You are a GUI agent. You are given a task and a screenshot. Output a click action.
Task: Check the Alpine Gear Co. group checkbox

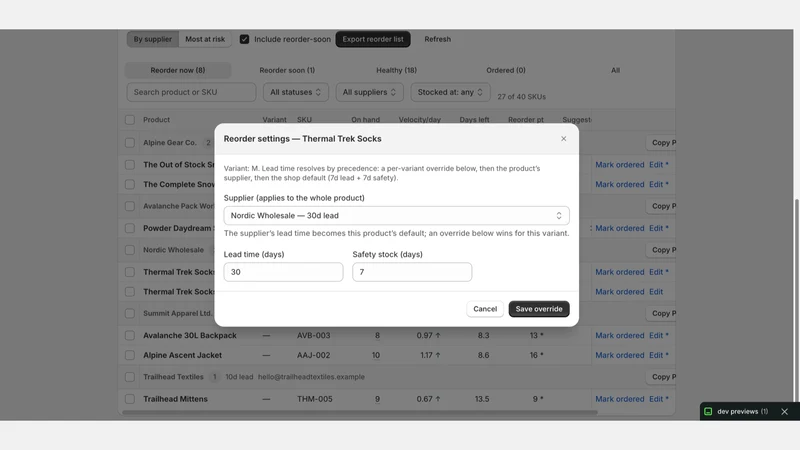pos(130,143)
